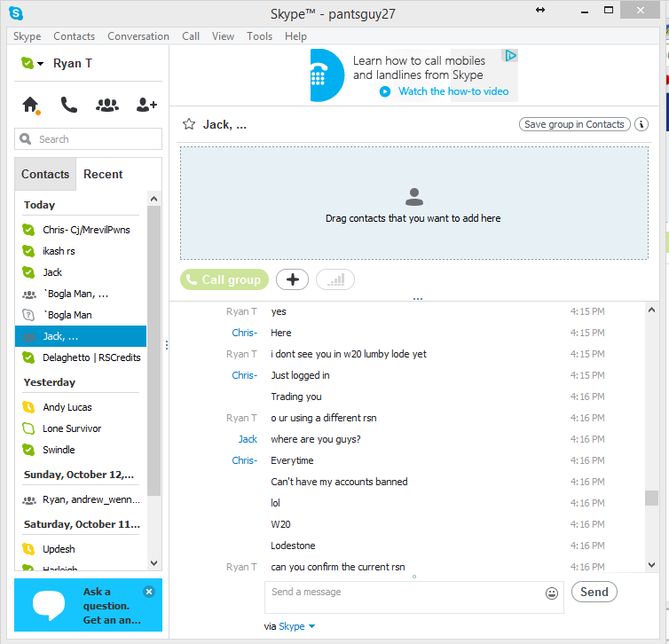
Task: Select the Jack contact
Action: tap(81, 272)
